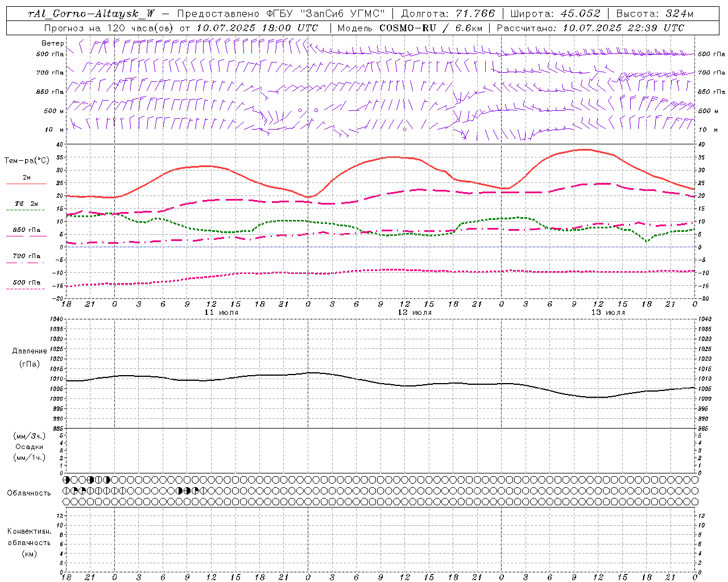Click the Высота: 324м value
Image resolution: width=728 pixels, height=582 pixels.
(x=655, y=14)
